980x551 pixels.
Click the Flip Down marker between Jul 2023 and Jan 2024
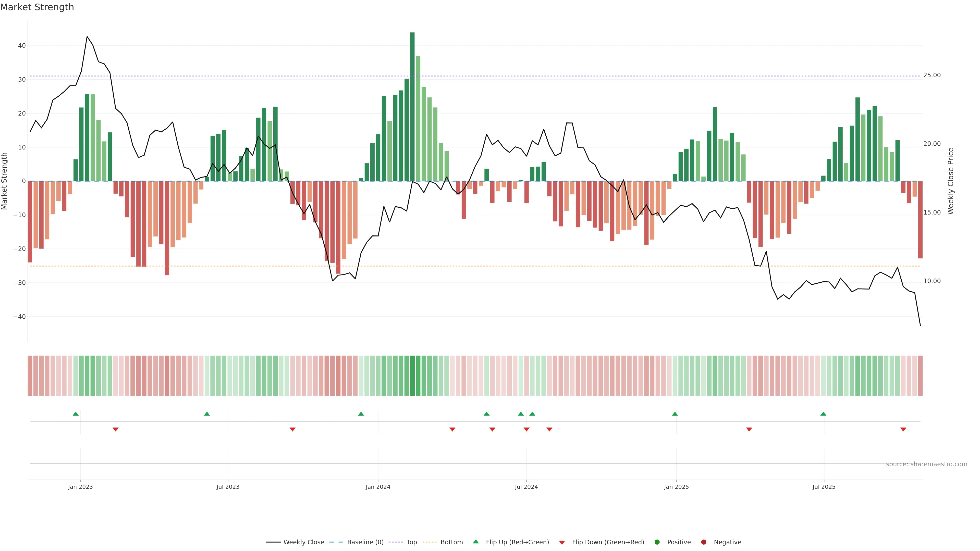click(x=292, y=429)
